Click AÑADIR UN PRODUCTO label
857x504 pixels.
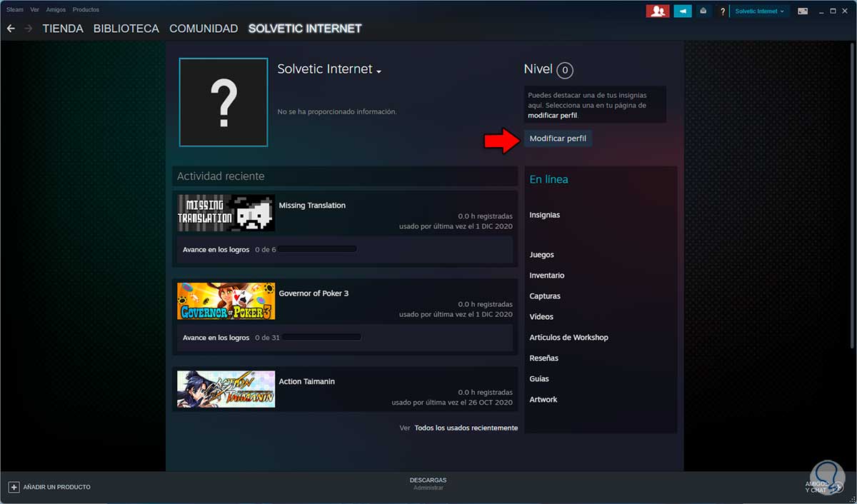57,487
